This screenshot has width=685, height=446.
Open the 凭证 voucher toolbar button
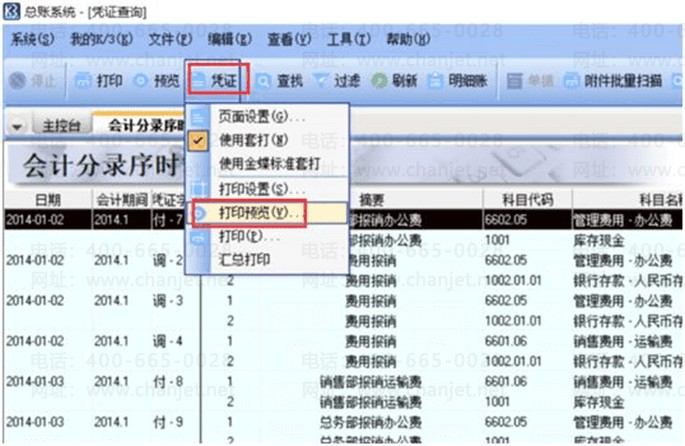216,80
